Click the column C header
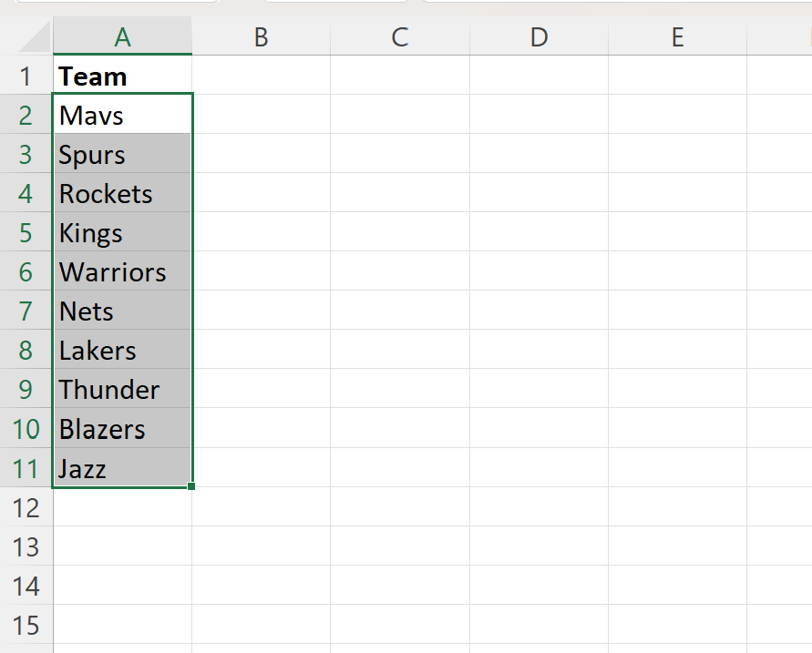812x653 pixels. click(399, 37)
